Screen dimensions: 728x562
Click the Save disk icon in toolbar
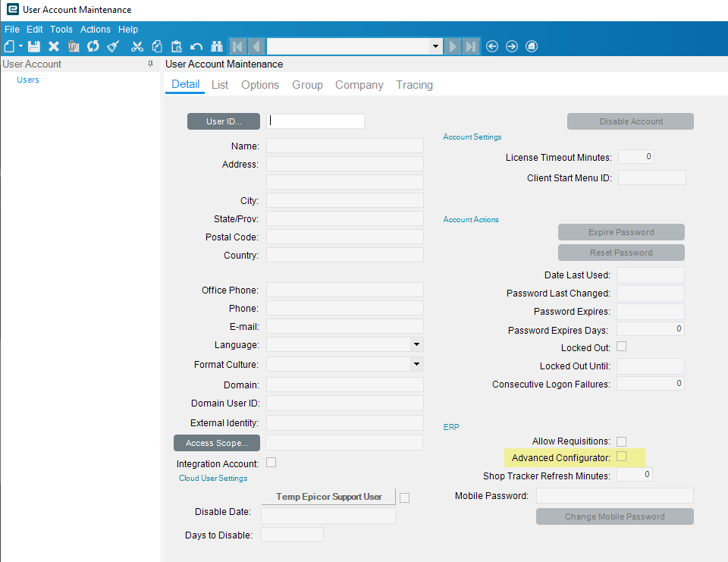point(34,46)
